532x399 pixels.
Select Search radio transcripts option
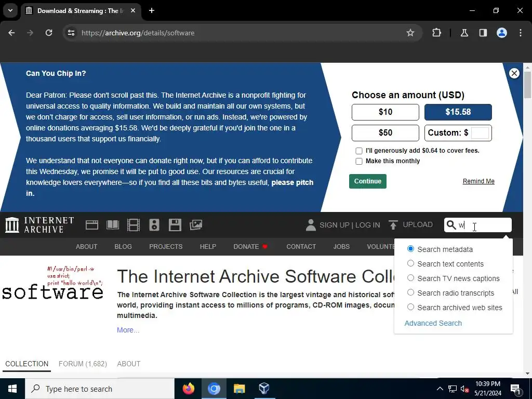click(410, 292)
